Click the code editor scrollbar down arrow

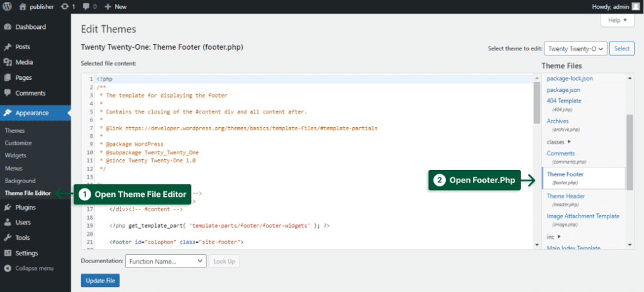[536, 245]
